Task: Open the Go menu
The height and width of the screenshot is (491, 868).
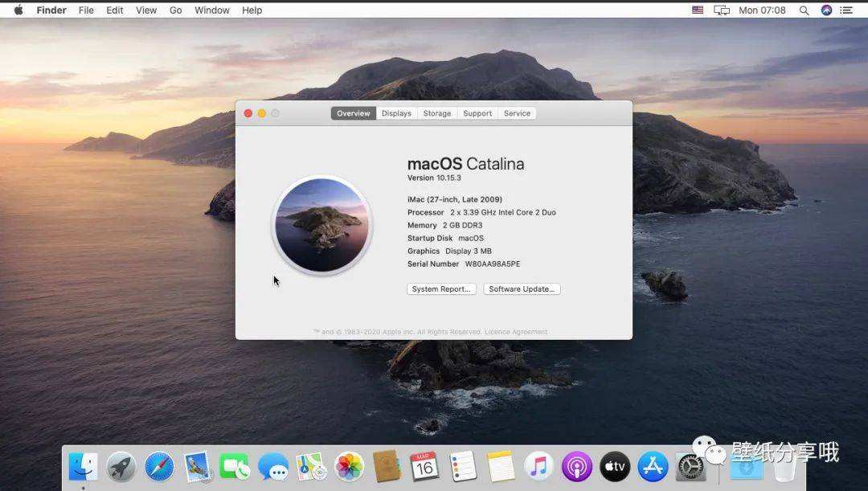Action: [175, 10]
